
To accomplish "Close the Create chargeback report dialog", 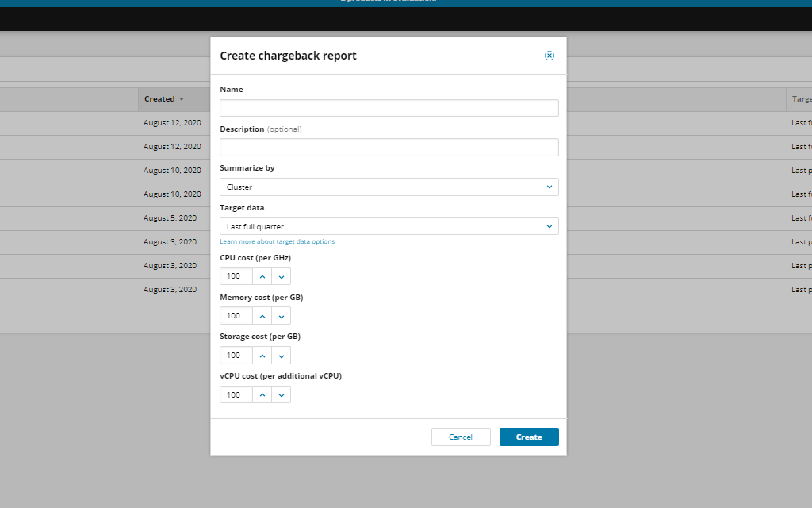I will click(x=550, y=56).
